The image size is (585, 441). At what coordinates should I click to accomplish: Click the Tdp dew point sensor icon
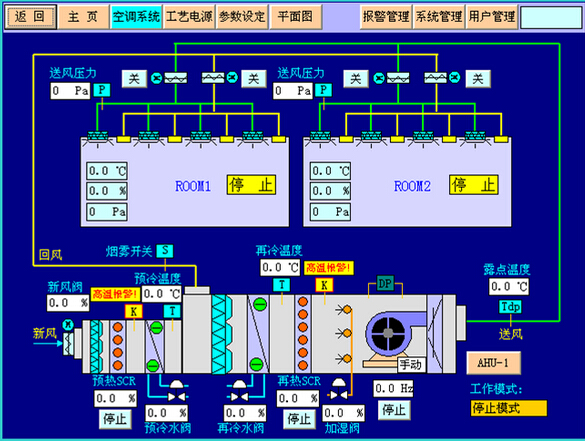(x=510, y=307)
